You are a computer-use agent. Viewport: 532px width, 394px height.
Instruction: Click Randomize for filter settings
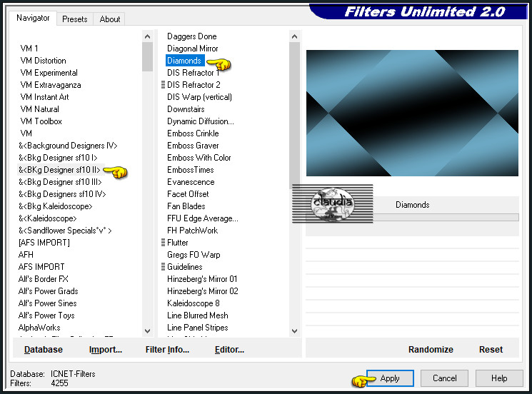(431, 350)
